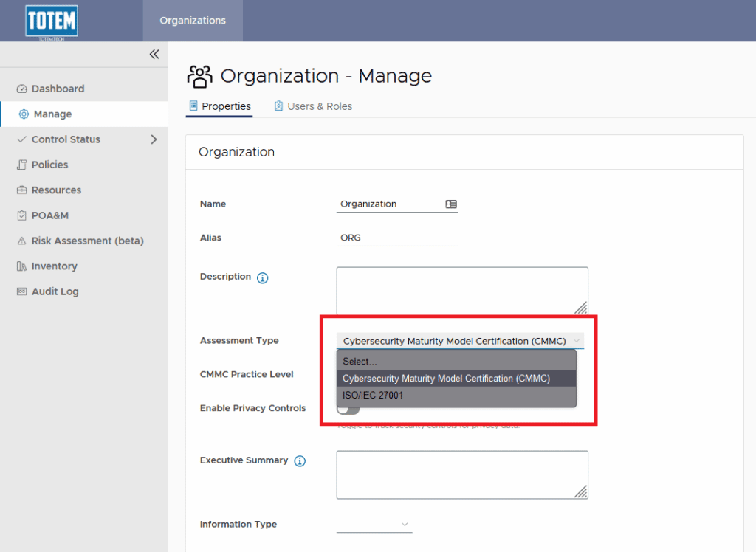Click the Executive Summary textarea resize handle
Screen dimensions: 756x552
(581, 491)
